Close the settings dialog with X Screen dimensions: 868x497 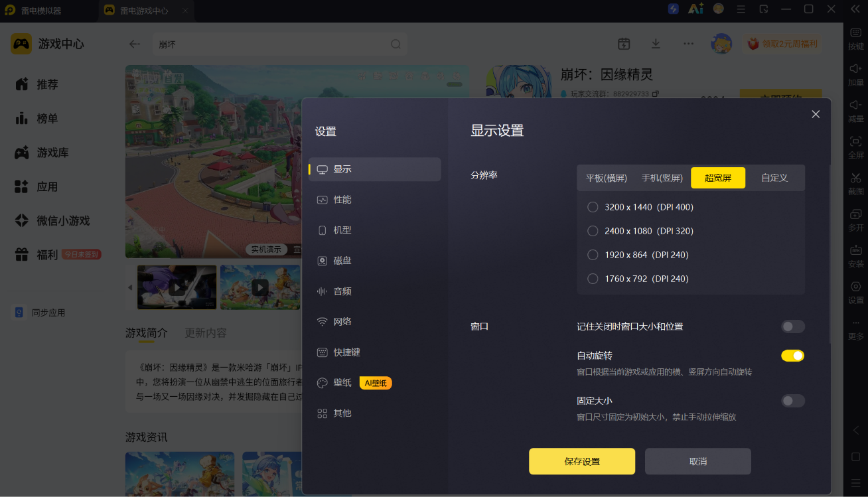(816, 114)
